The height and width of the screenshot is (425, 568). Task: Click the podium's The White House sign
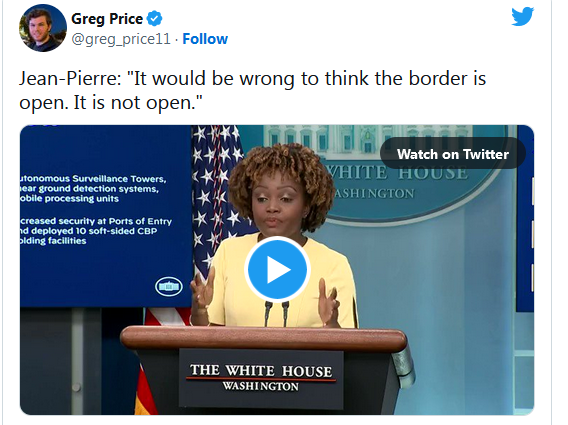[261, 378]
